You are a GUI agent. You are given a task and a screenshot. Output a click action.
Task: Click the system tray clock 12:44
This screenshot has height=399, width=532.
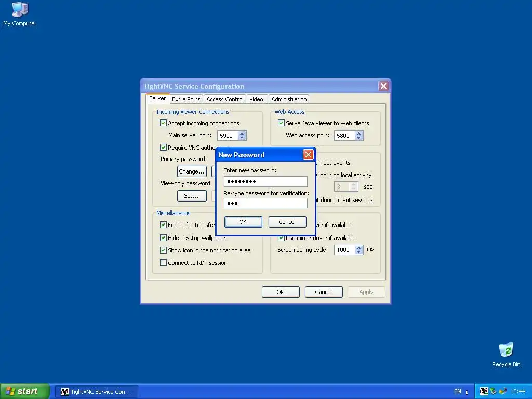(x=518, y=391)
